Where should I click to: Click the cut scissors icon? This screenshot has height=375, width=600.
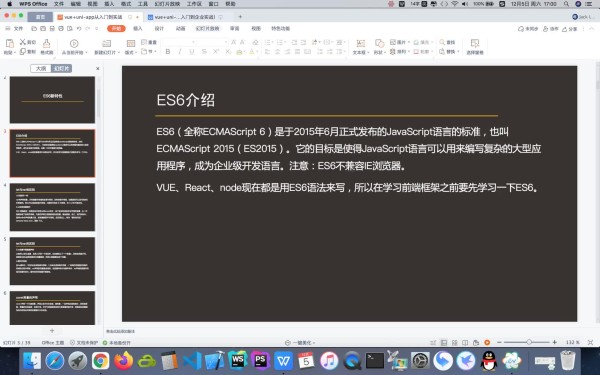click(x=23, y=42)
